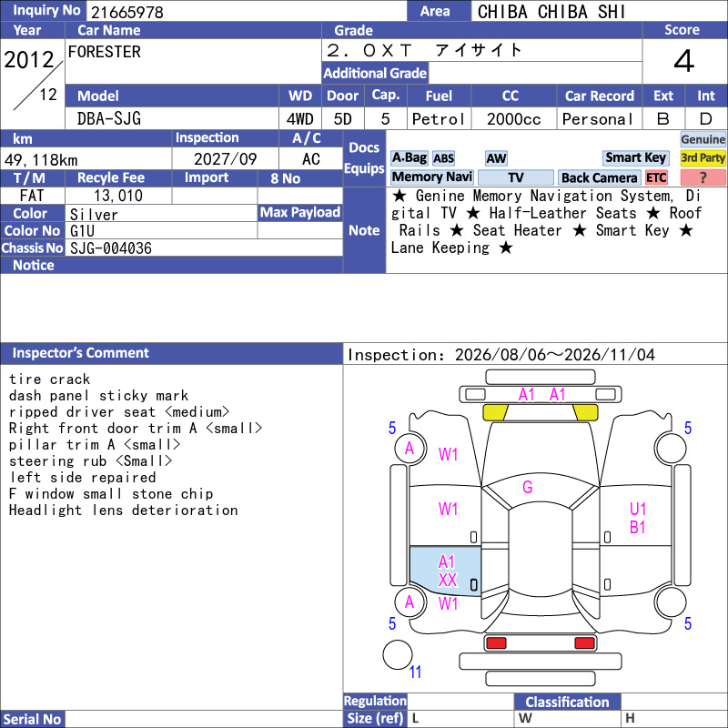
Task: Click the Memory Navi equipment badge
Action: [431, 177]
